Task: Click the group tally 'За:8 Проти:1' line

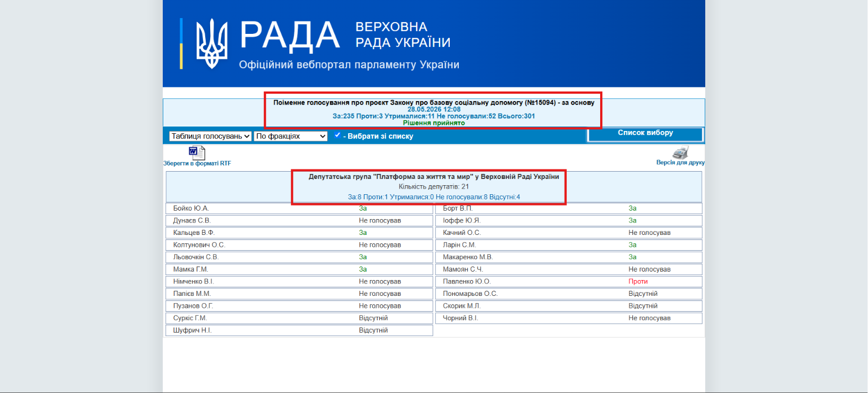Action: point(434,197)
